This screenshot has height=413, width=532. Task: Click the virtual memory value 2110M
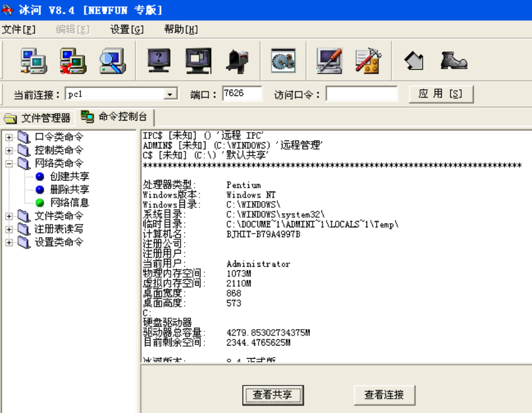tap(239, 283)
